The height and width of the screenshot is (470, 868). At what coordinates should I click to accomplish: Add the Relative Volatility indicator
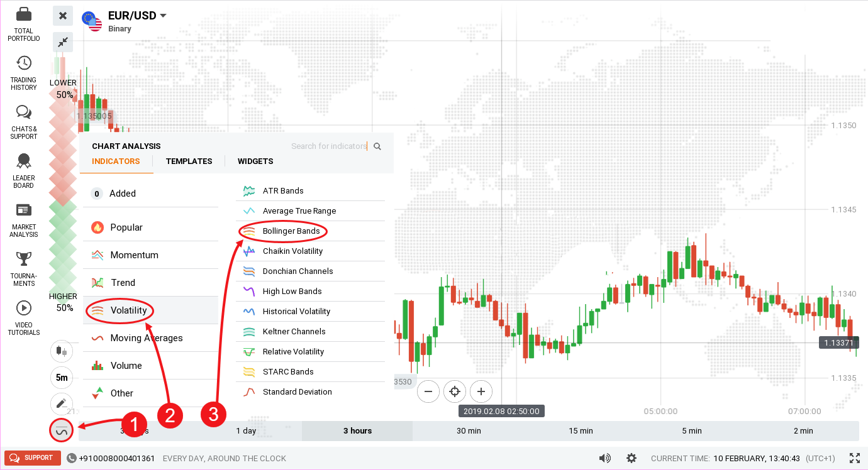coord(311,352)
